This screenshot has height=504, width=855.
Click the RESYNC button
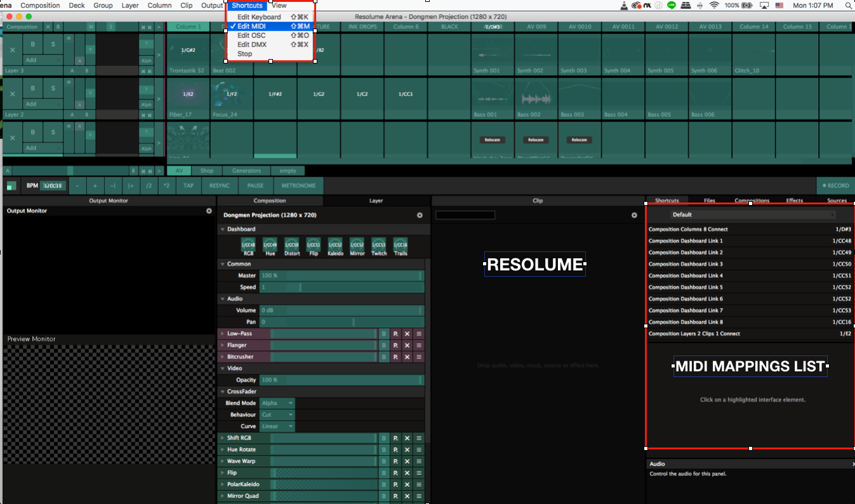click(220, 186)
